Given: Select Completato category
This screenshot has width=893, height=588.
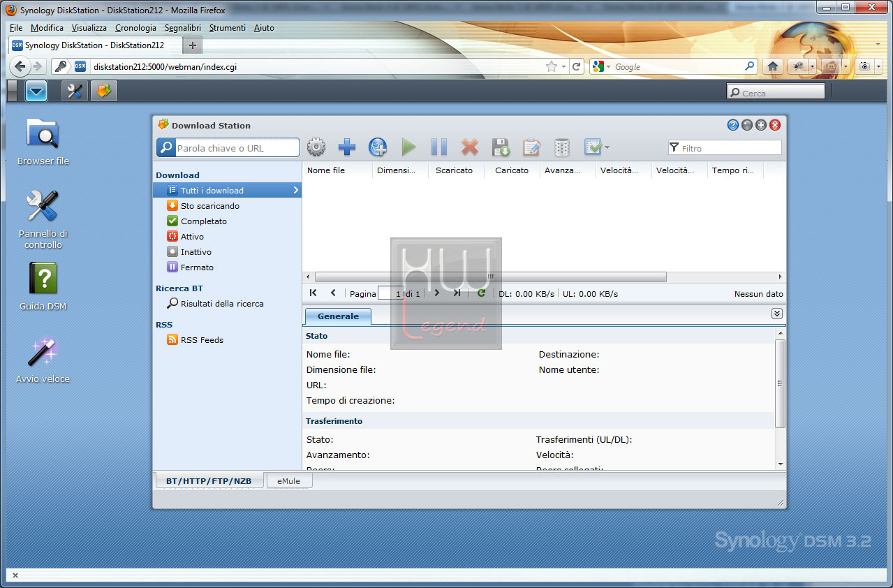Looking at the screenshot, I should tap(228, 221).
